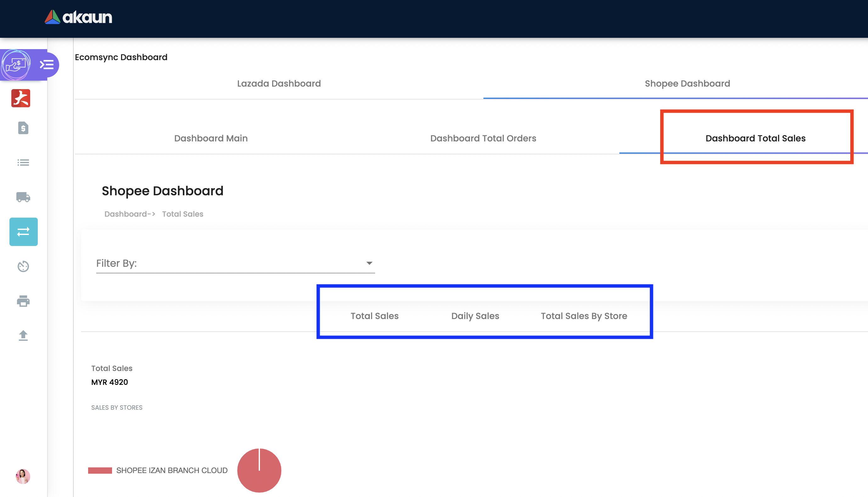
Task: Expand the sidebar menu toggle icon
Action: point(47,65)
